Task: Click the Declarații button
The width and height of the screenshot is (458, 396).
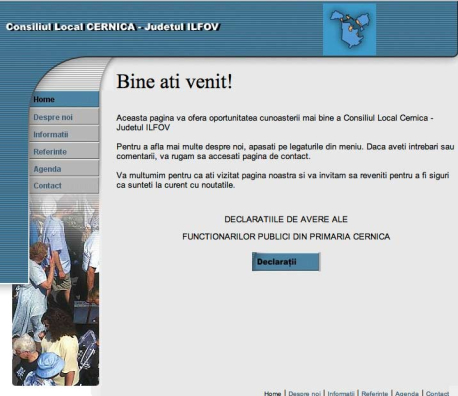Action: [286, 262]
